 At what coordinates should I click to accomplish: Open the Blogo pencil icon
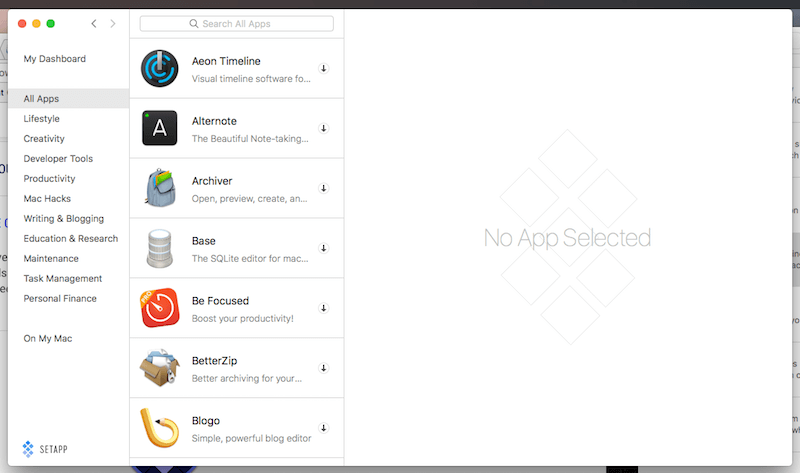(x=160, y=428)
